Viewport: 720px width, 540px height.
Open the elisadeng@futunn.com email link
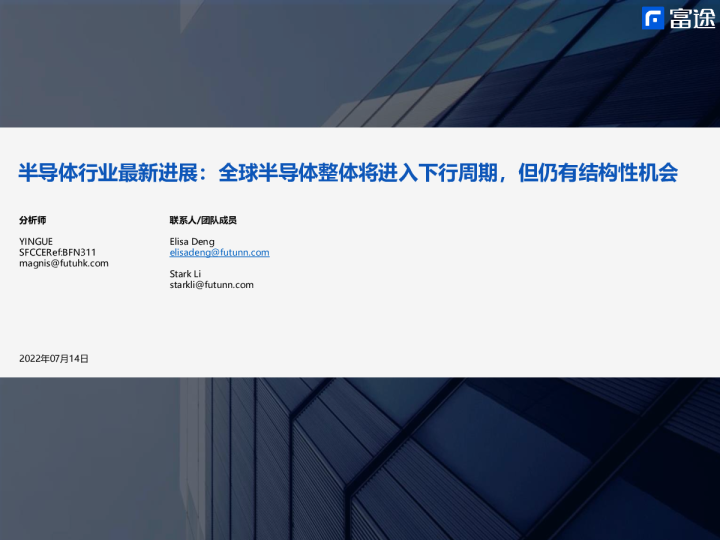219,253
